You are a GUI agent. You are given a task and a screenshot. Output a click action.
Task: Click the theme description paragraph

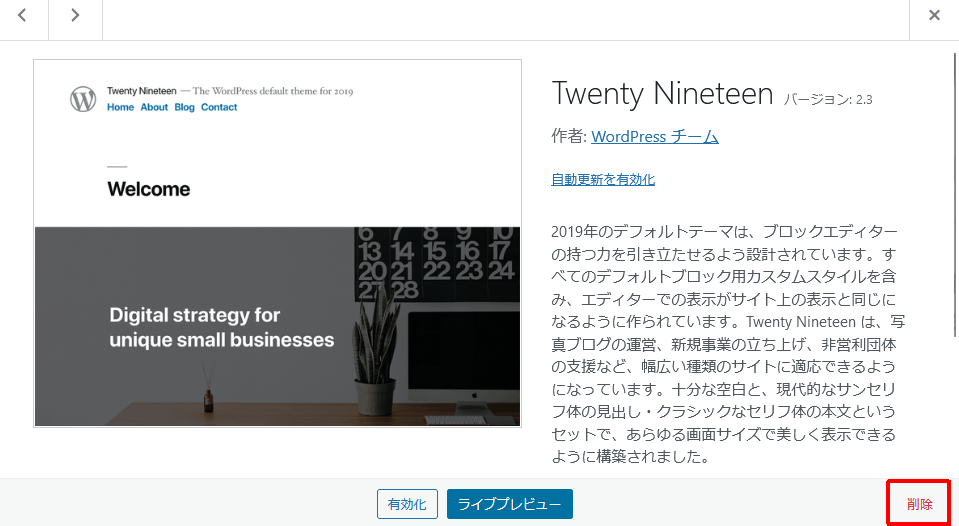point(727,344)
